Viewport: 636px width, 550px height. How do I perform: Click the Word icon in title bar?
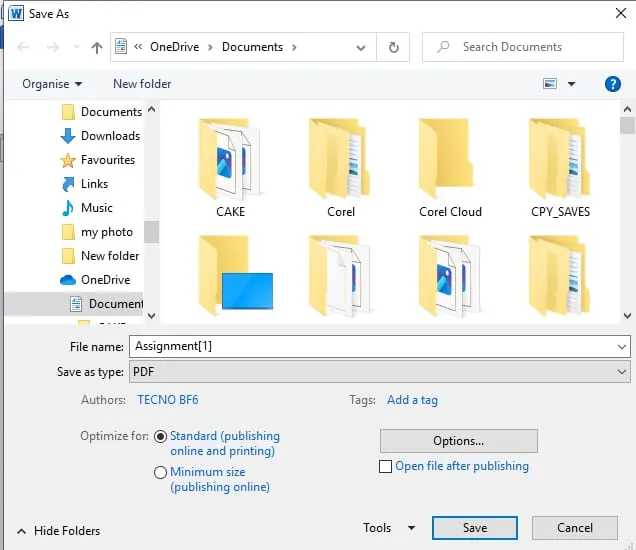(x=16, y=13)
